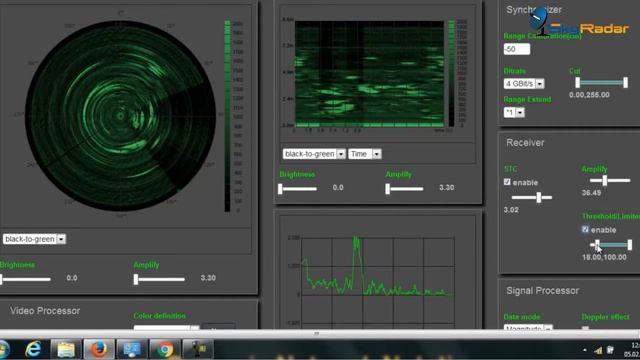640x360 pixels.
Task: Click the circular polar radar display
Action: coord(120,116)
